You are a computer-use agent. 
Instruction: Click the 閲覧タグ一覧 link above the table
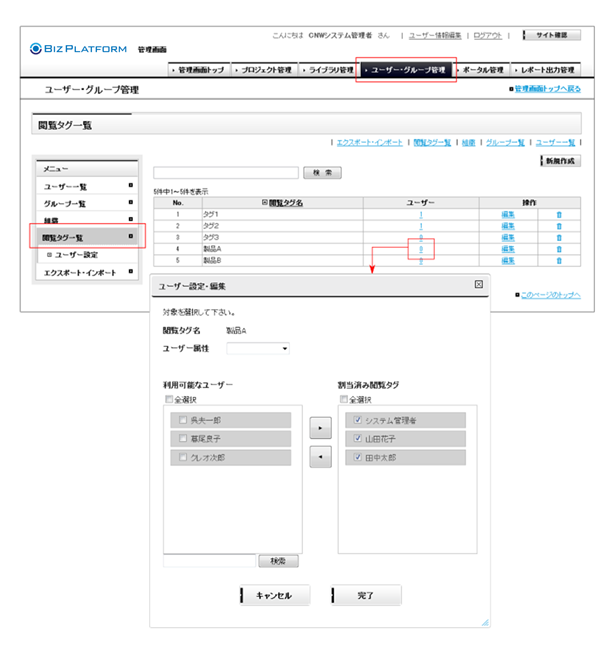432,143
